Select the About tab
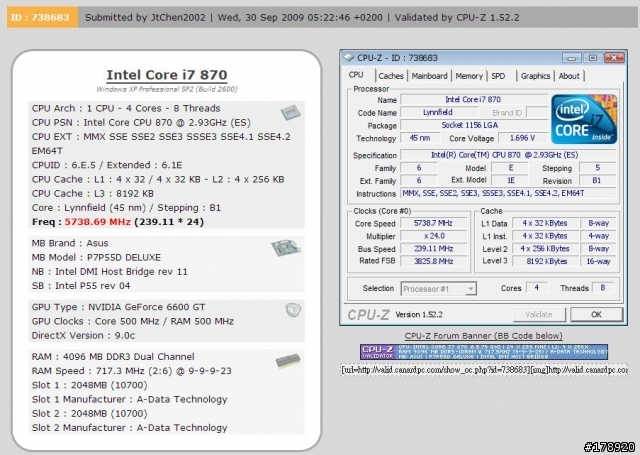 (x=569, y=76)
